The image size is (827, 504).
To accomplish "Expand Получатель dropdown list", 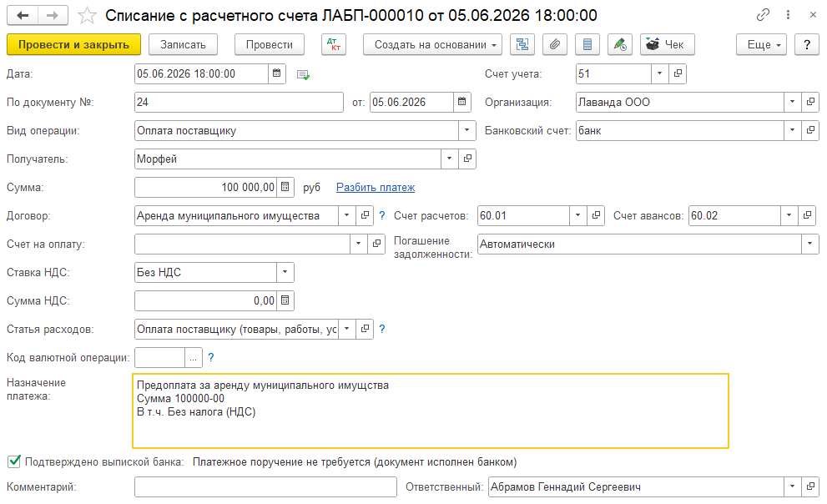I will (449, 159).
